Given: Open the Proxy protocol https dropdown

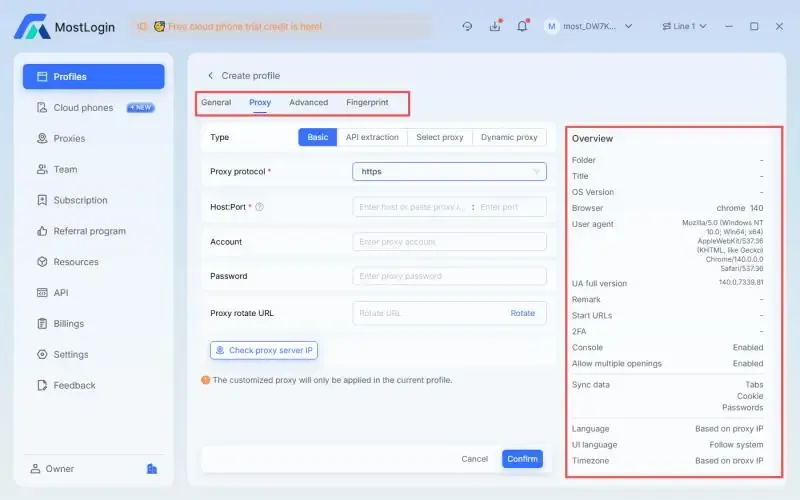Looking at the screenshot, I should (449, 171).
